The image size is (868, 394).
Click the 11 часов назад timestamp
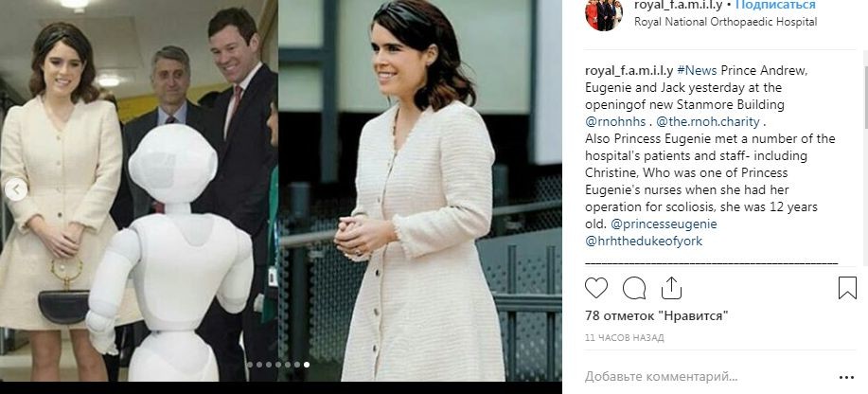(x=625, y=337)
